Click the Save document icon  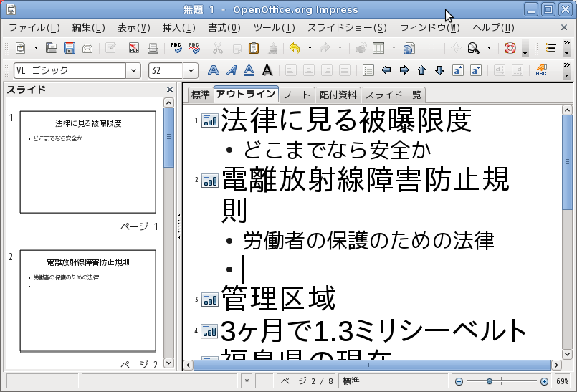pyautogui.click(x=70, y=49)
